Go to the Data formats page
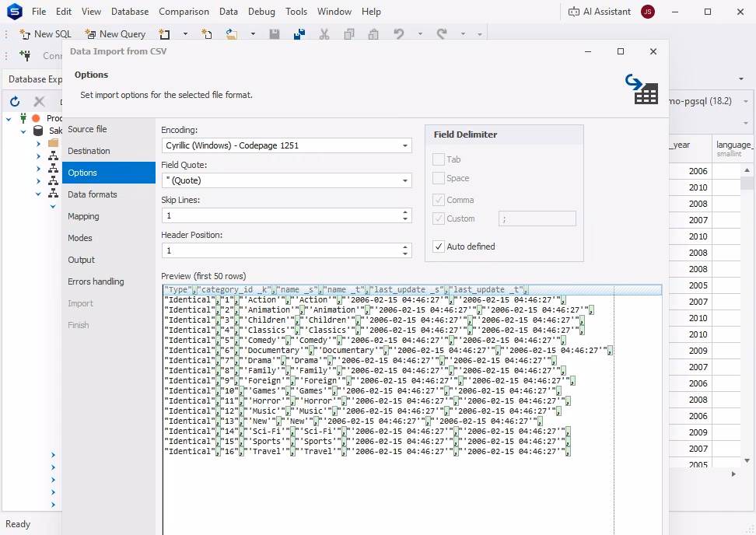This screenshot has height=535, width=756. pos(108,194)
